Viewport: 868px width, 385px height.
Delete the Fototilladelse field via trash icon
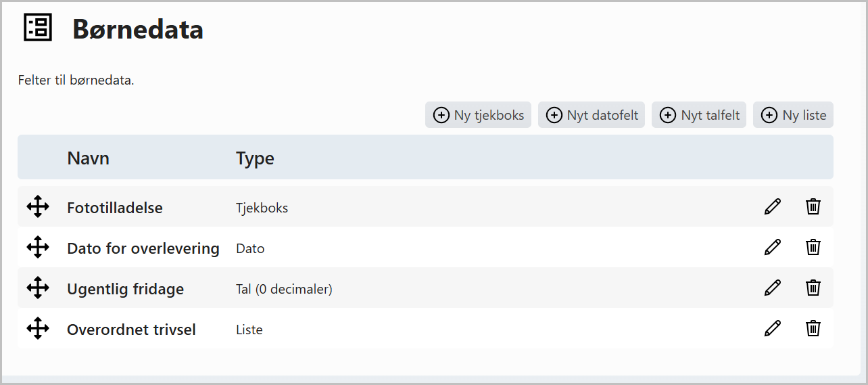813,206
